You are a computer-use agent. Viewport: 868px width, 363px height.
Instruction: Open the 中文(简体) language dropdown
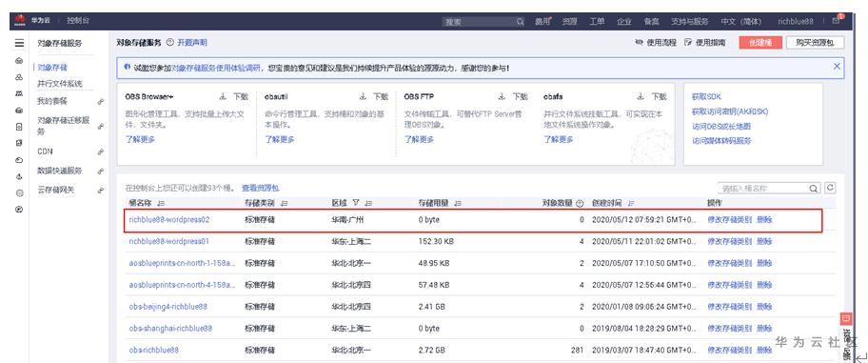[741, 22]
